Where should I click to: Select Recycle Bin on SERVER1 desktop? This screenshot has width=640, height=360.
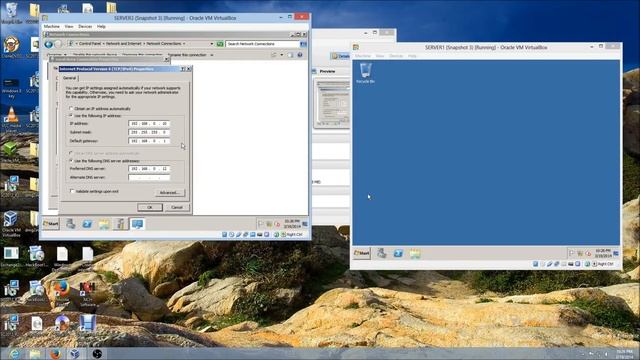point(365,73)
